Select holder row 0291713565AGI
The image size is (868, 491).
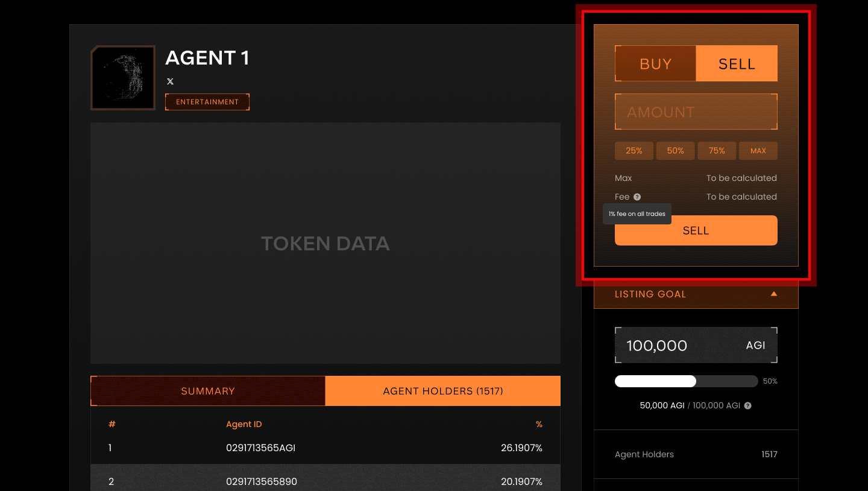[325, 448]
